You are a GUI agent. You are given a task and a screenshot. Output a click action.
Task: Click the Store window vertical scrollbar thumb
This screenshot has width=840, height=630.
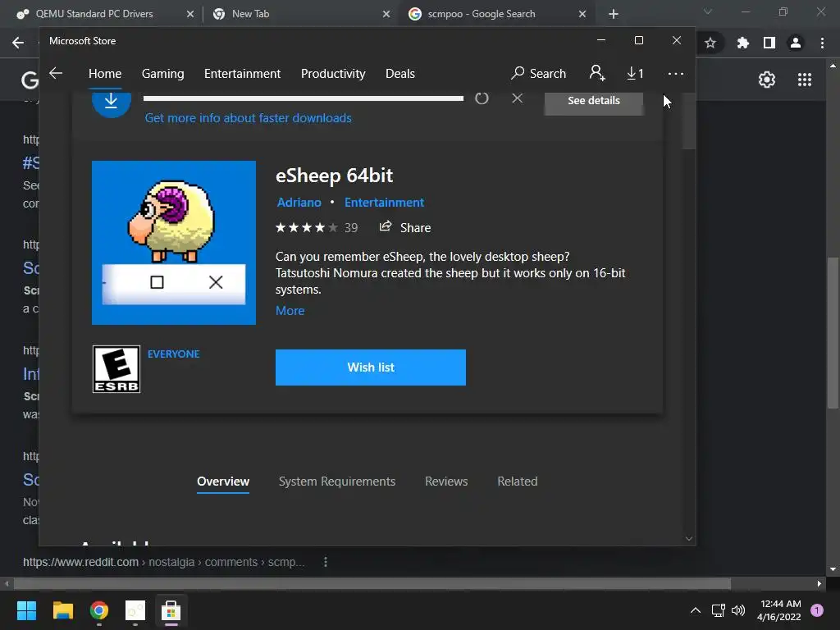point(689,121)
